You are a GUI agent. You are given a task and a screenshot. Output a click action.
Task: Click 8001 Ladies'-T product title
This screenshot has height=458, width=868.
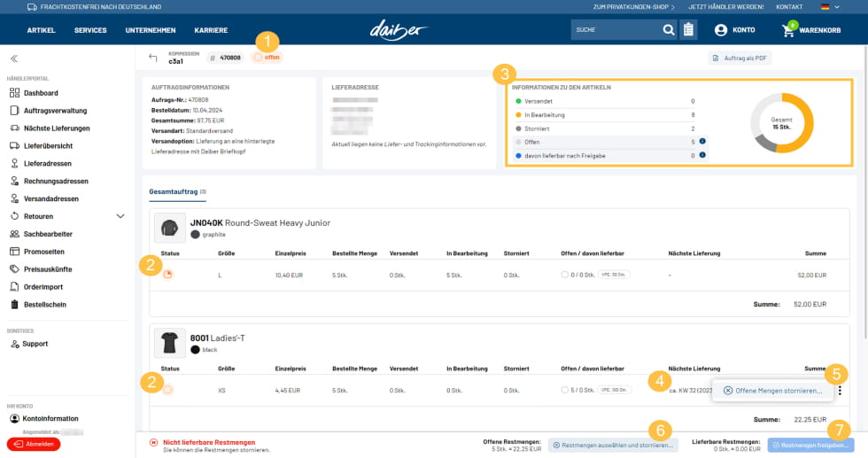pos(218,338)
